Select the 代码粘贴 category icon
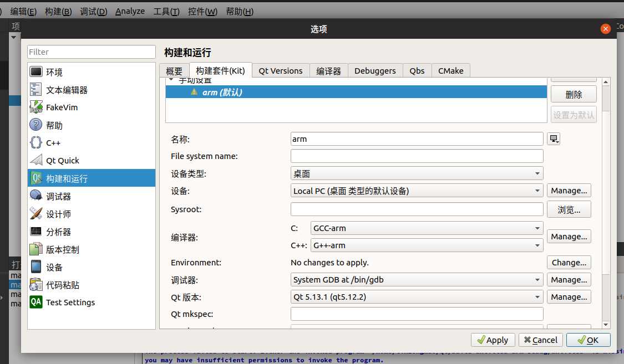 (x=36, y=285)
